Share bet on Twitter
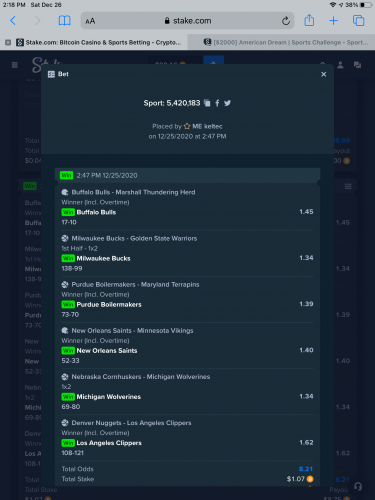 [227, 103]
